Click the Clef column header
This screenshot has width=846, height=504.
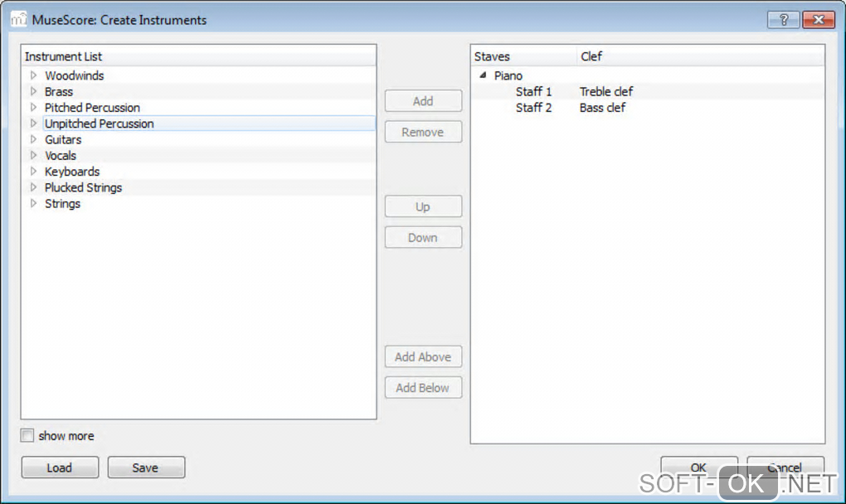click(x=700, y=56)
